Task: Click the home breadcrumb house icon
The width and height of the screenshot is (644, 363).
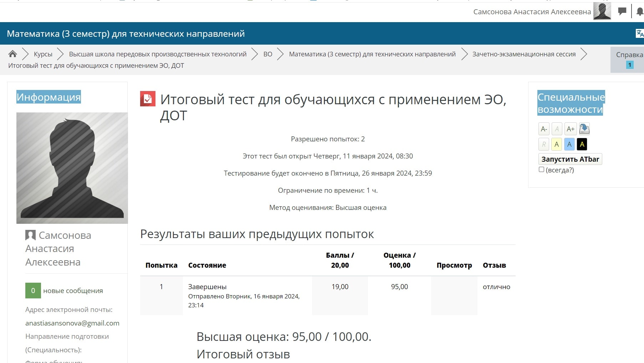Action: [x=13, y=54]
